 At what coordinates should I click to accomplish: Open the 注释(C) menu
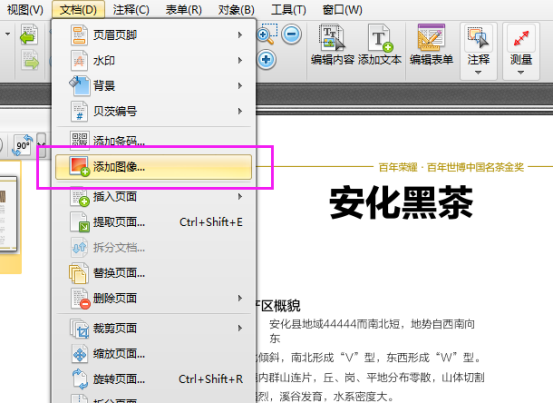tap(131, 10)
